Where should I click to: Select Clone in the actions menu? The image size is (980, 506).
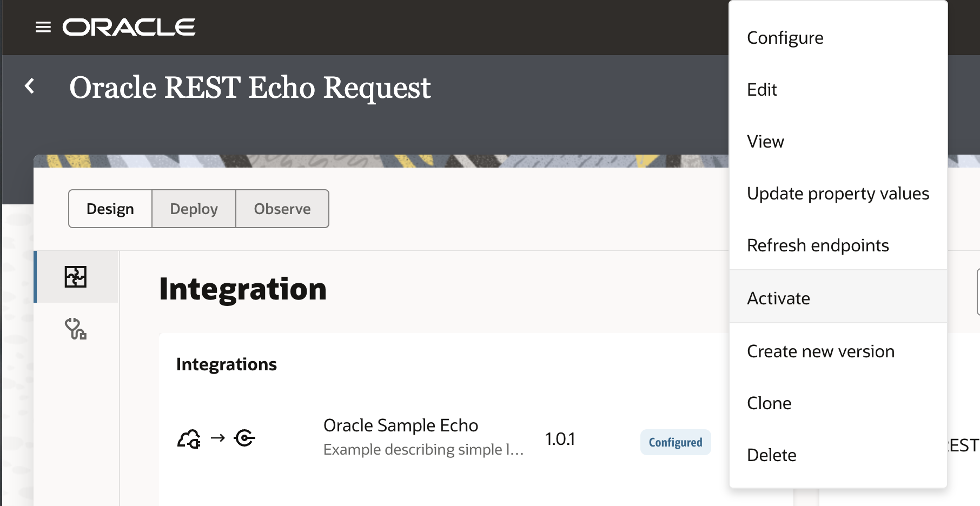(769, 403)
